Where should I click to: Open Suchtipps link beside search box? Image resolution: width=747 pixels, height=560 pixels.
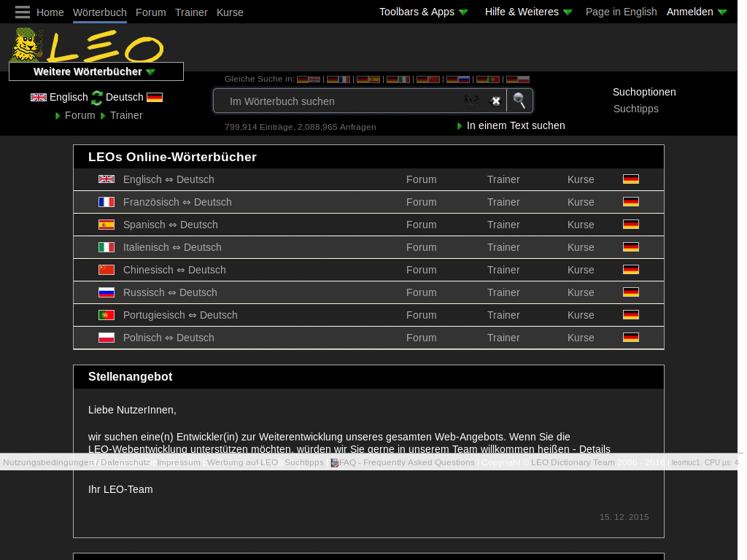pos(636,109)
